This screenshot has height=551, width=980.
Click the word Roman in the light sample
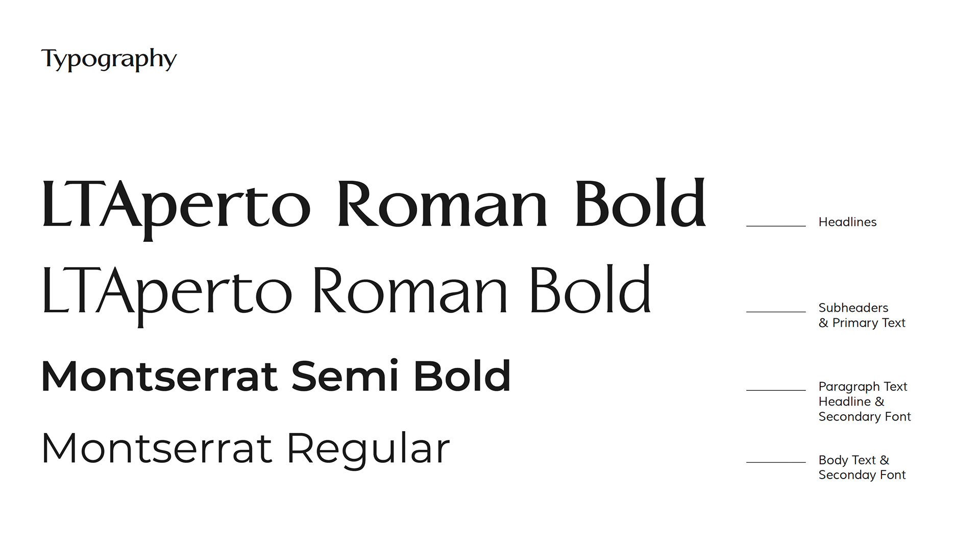[x=409, y=291]
